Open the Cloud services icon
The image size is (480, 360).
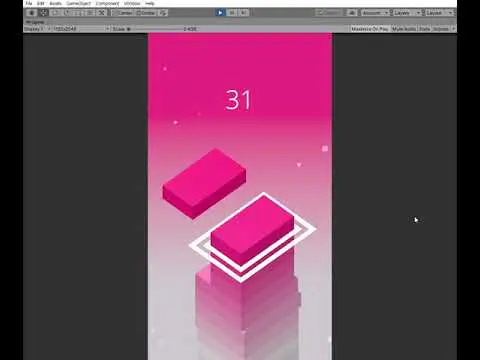pos(352,13)
